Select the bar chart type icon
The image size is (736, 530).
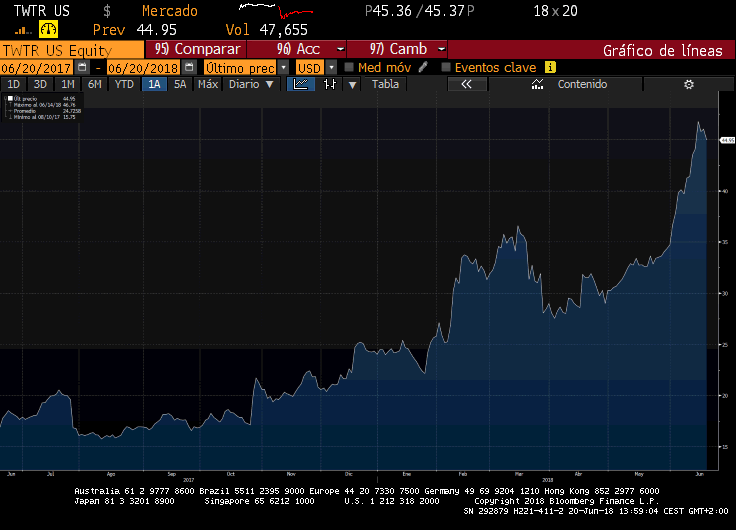[330, 84]
